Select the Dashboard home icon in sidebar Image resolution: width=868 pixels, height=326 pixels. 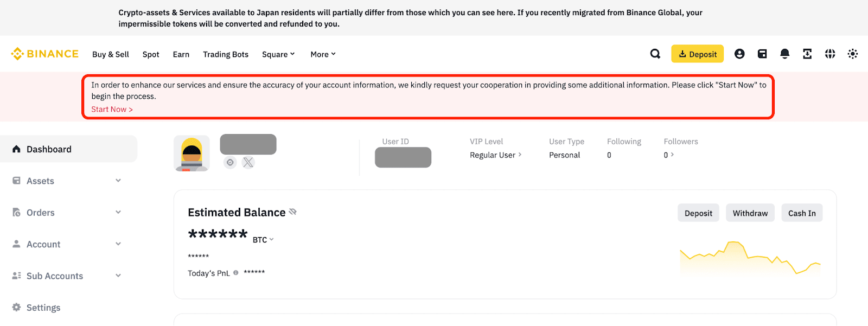click(x=16, y=149)
